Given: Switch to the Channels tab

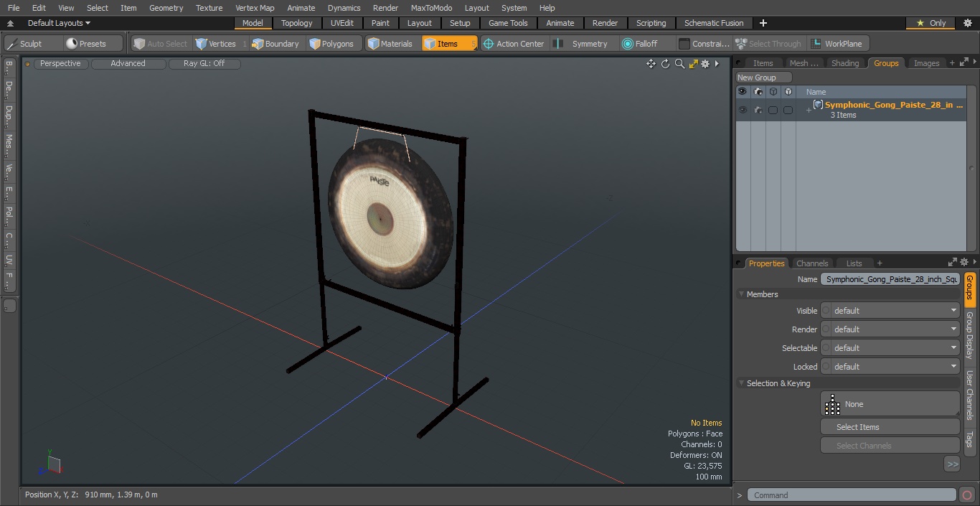Looking at the screenshot, I should [812, 263].
